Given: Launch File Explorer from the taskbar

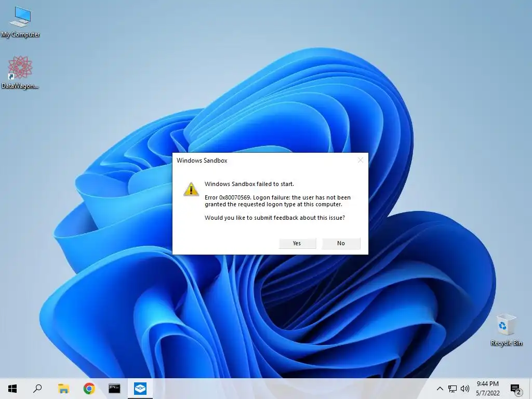Looking at the screenshot, I should [63, 389].
